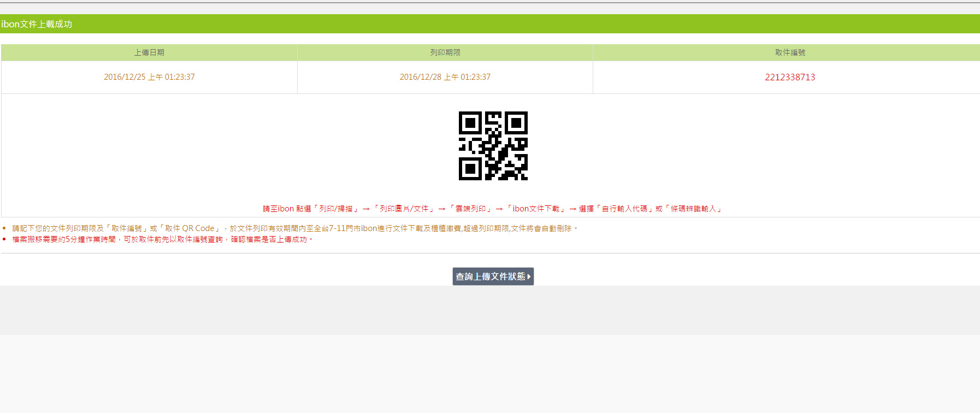This screenshot has width=980, height=413.
Task: Click the QR code image
Action: click(x=493, y=146)
